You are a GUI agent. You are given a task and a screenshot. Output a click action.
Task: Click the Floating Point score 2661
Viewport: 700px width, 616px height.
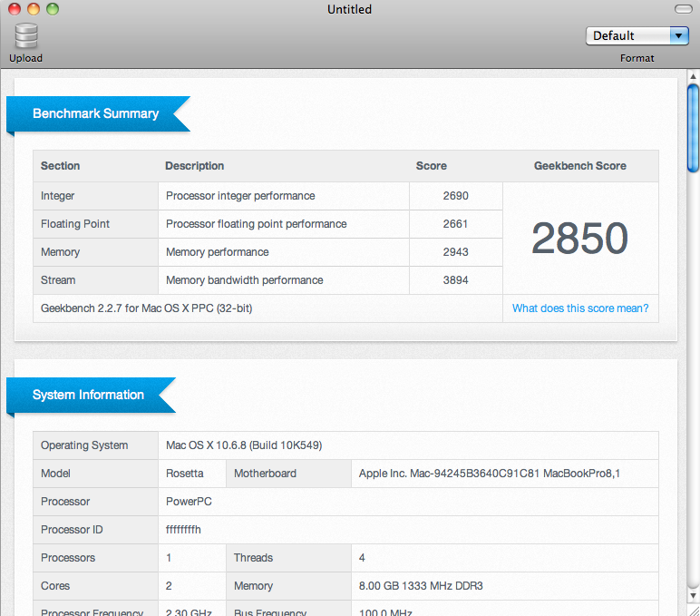[455, 224]
